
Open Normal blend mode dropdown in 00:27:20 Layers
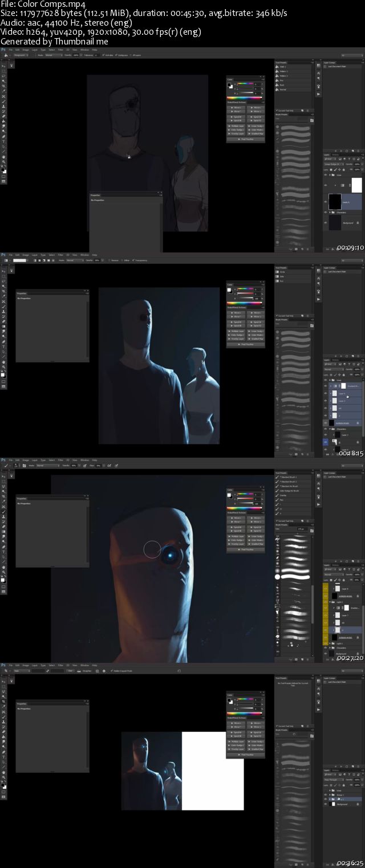tap(334, 574)
